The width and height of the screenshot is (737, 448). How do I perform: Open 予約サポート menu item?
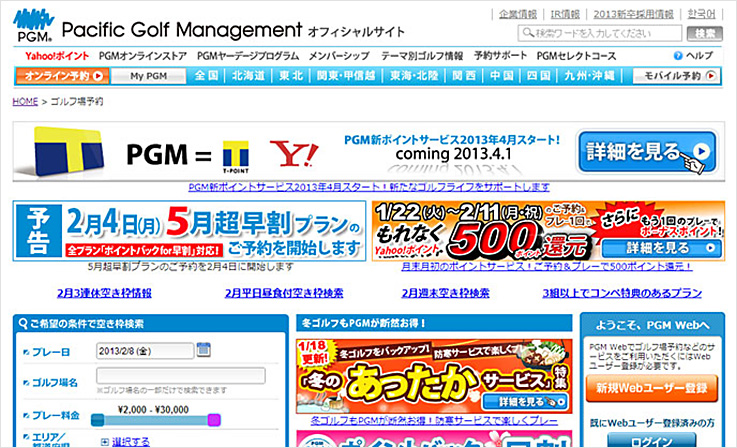[500, 55]
